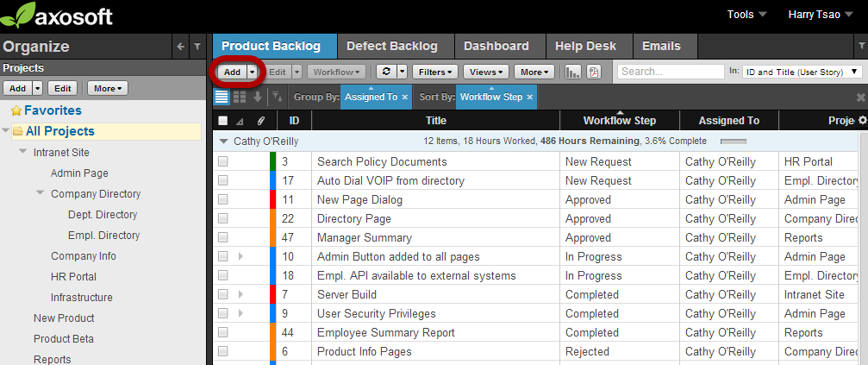Screen dimensions: 868x365
Task: Open the Projects panel More button
Action: pyautogui.click(x=108, y=89)
